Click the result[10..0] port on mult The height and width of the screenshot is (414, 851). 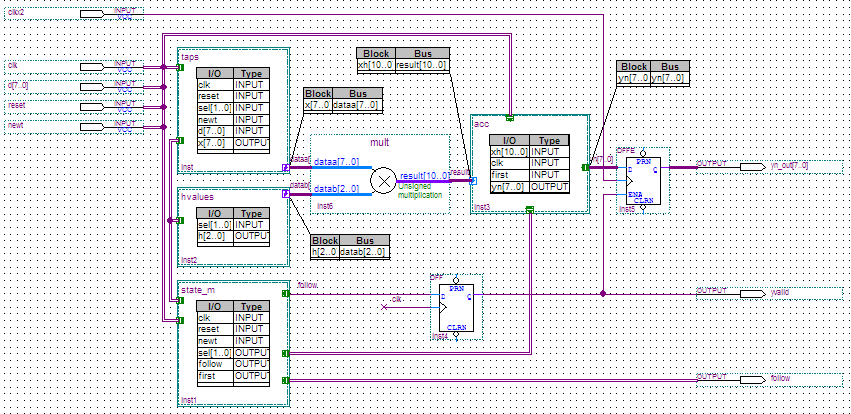pos(424,175)
